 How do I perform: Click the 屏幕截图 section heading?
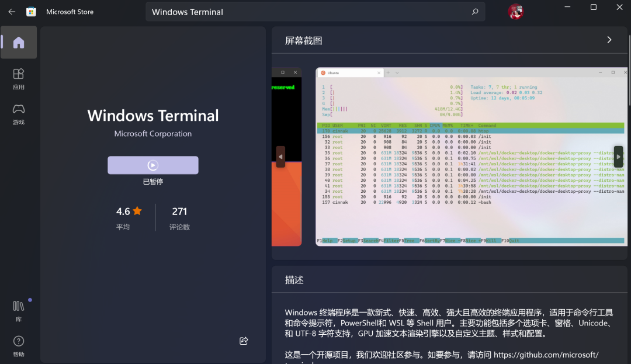click(303, 41)
